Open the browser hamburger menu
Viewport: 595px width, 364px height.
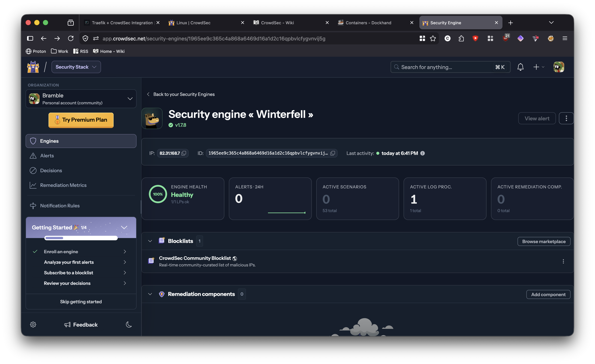click(x=565, y=38)
